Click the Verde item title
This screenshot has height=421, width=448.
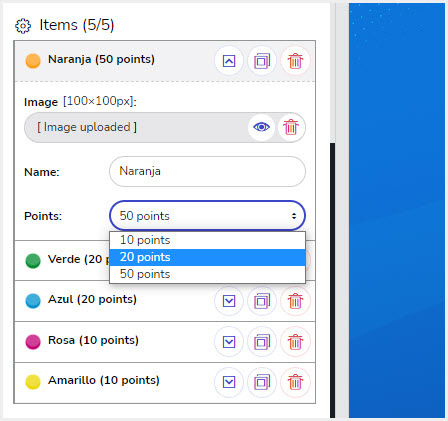[x=79, y=259]
